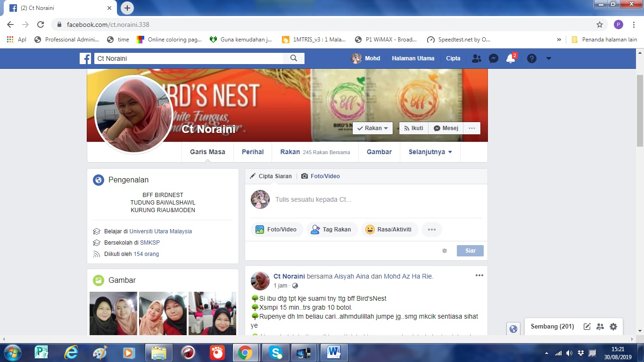Switch to the Gambar tab
Screen dimensions: 644x362
379,152
